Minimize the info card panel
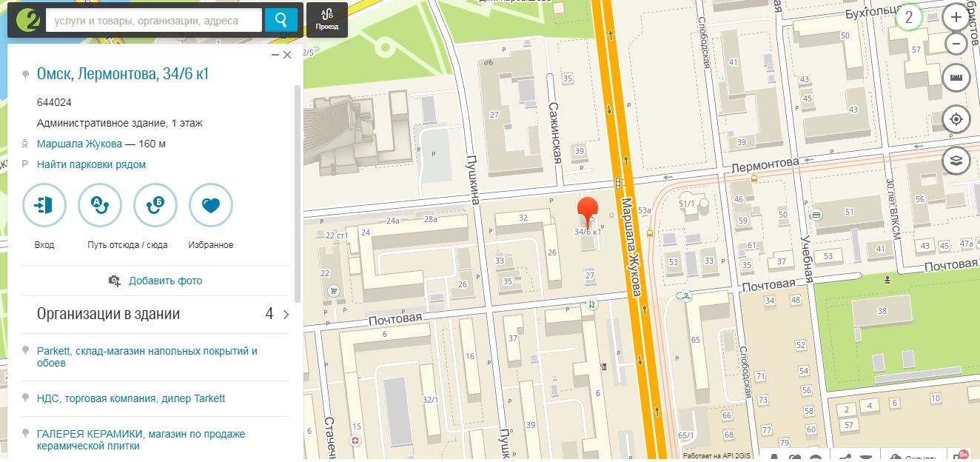 pyautogui.click(x=275, y=55)
